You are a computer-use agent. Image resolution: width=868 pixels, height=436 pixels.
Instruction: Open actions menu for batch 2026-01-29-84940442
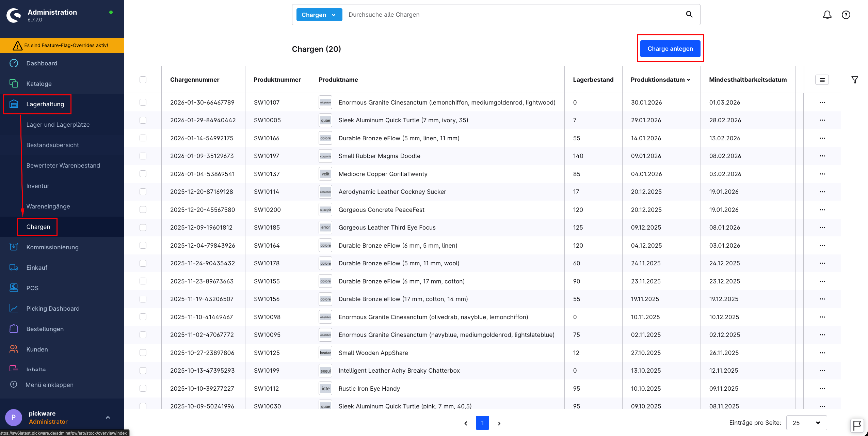coord(822,120)
